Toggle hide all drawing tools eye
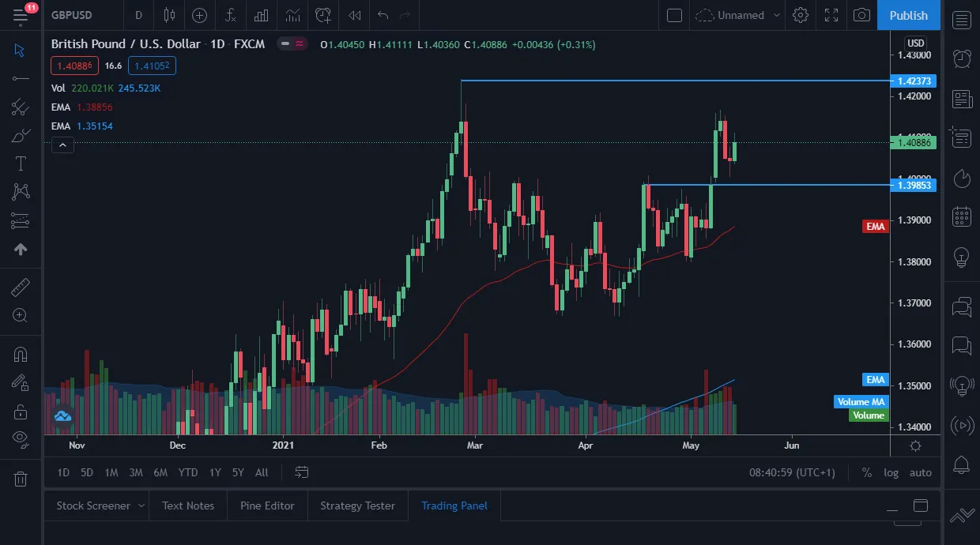980x545 pixels. click(21, 438)
